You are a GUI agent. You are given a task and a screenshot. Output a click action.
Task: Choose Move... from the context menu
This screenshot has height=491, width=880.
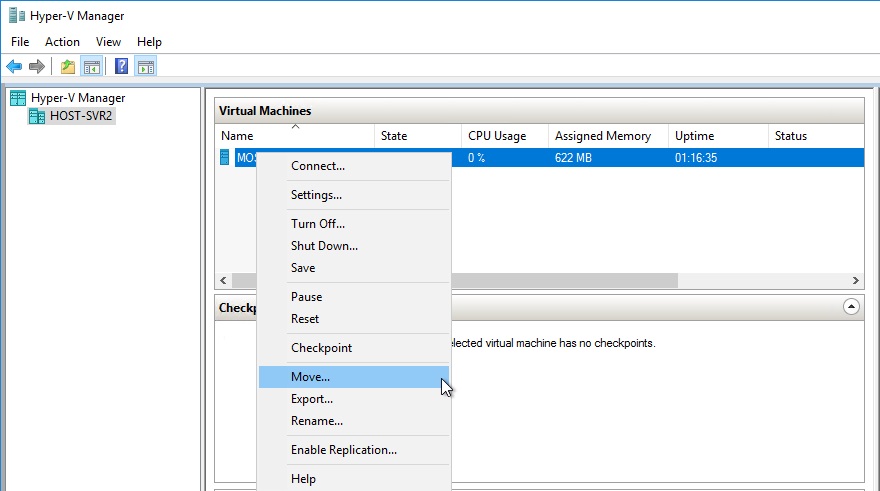[x=310, y=377]
